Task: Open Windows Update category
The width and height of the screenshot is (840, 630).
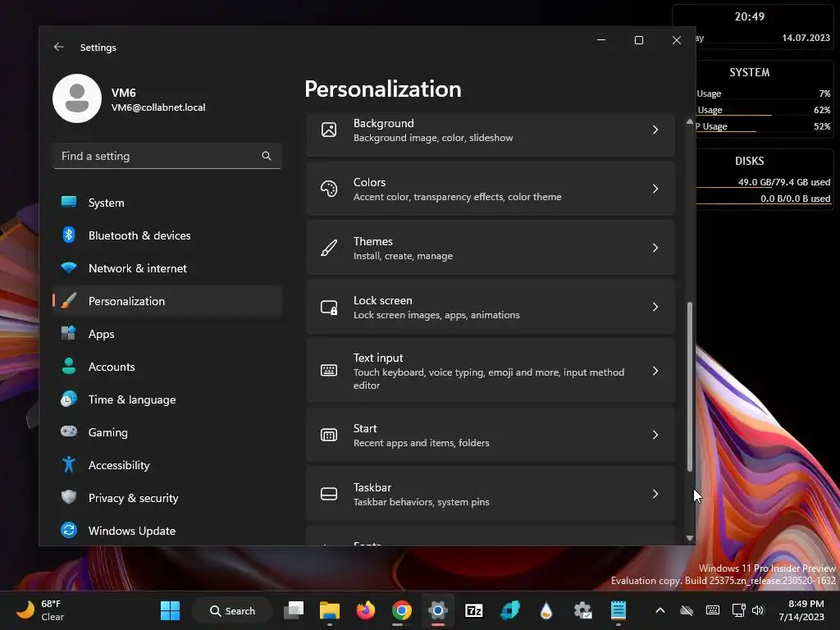Action: click(x=167, y=531)
